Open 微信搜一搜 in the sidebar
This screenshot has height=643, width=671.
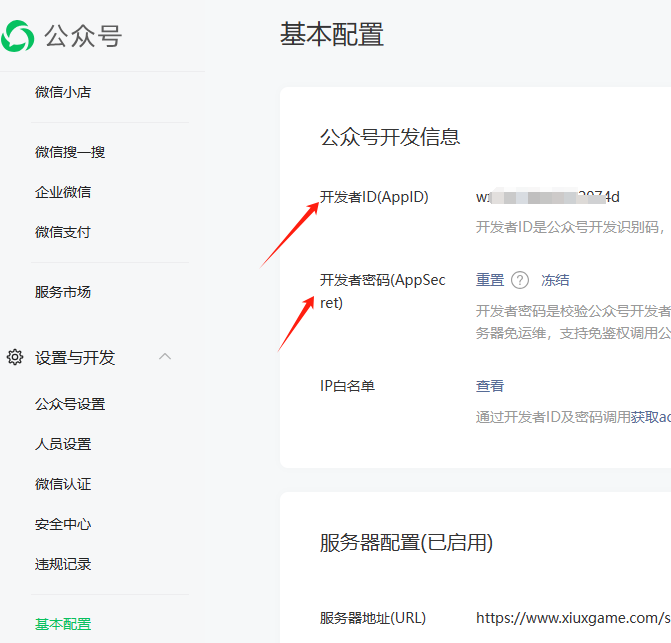coord(70,152)
